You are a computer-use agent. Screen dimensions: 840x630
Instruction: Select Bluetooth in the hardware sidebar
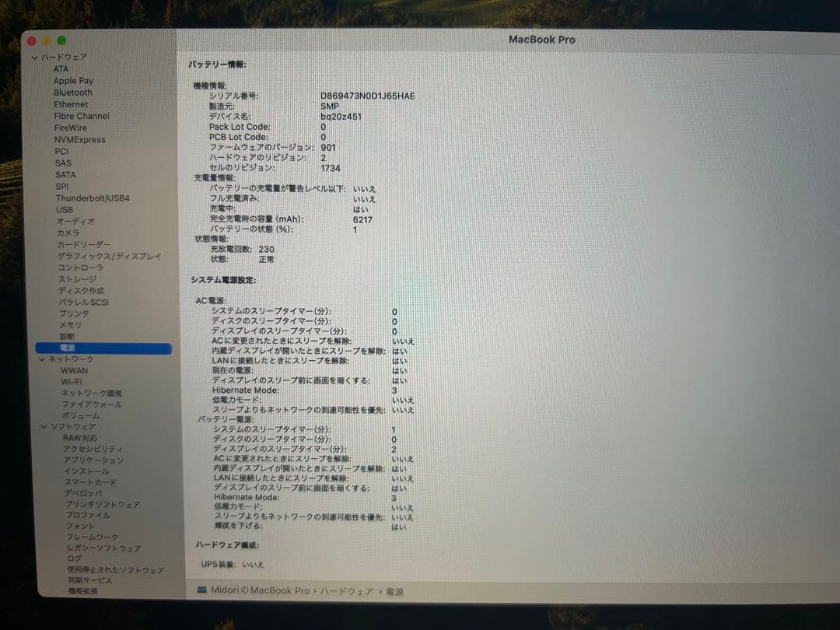click(x=72, y=92)
